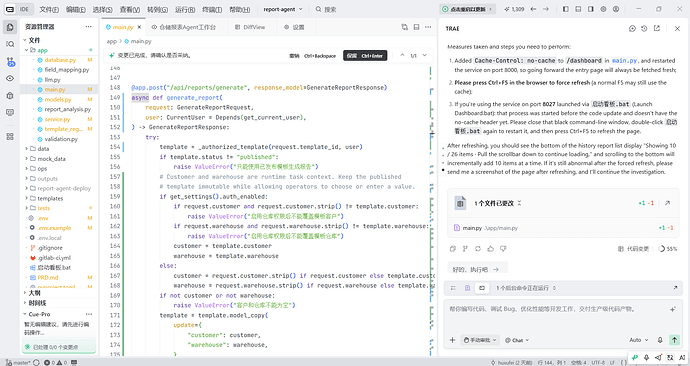Screen dimensions: 690x366
Task: Open the 手动审批 approval mode dropdown
Action: point(480,340)
